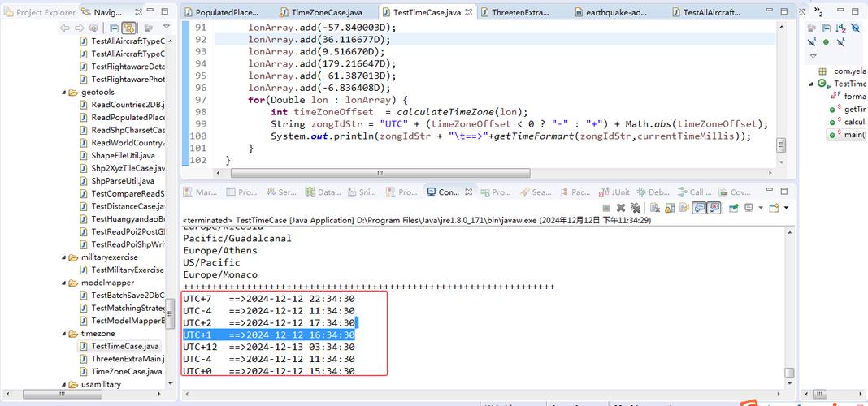The image size is (868, 406).
Task: Click the Clear Console icon
Action: click(x=655, y=208)
